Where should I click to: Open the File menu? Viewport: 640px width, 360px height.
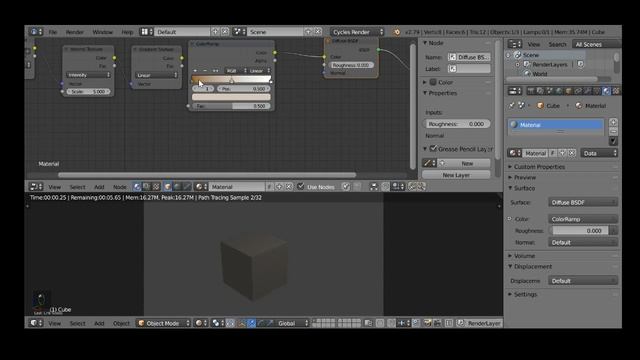tap(53, 32)
